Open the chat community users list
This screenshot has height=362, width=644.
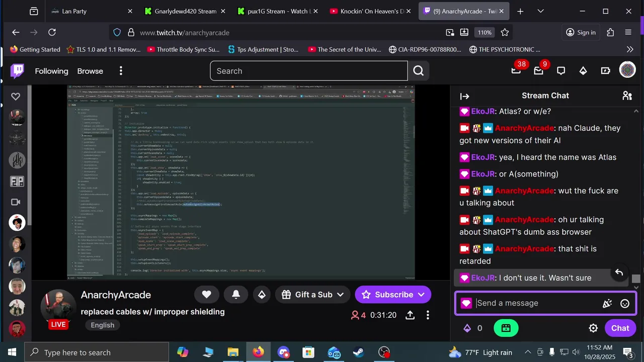pyautogui.click(x=627, y=96)
